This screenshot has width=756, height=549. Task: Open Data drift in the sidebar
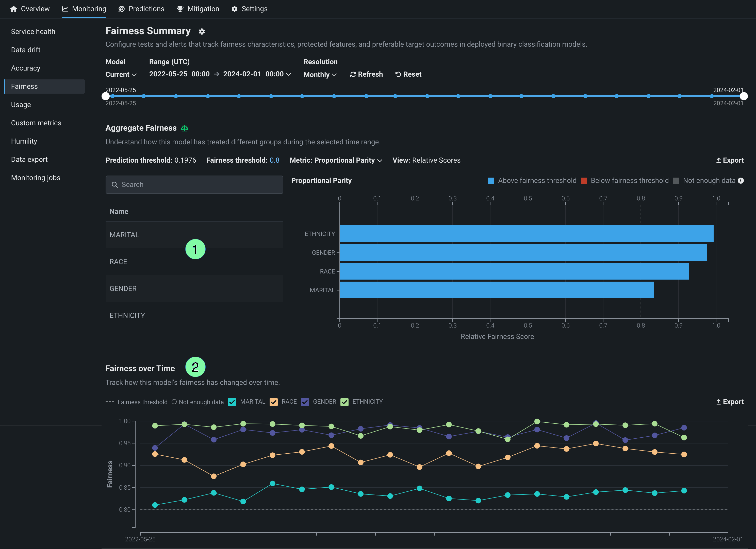pyautogui.click(x=26, y=50)
